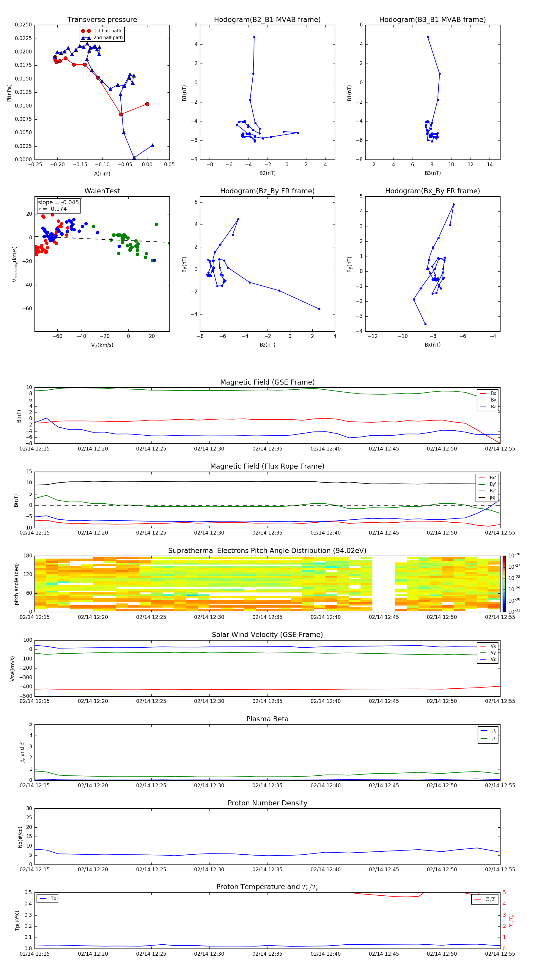535x980 pixels.
Task: Click the Vy entry in velocity legend
Action: click(x=488, y=653)
